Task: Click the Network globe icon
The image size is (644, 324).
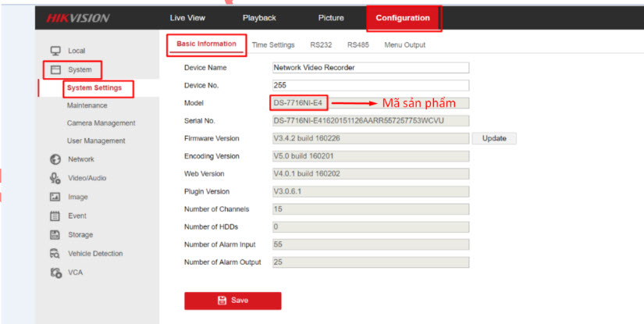Action: click(x=55, y=159)
